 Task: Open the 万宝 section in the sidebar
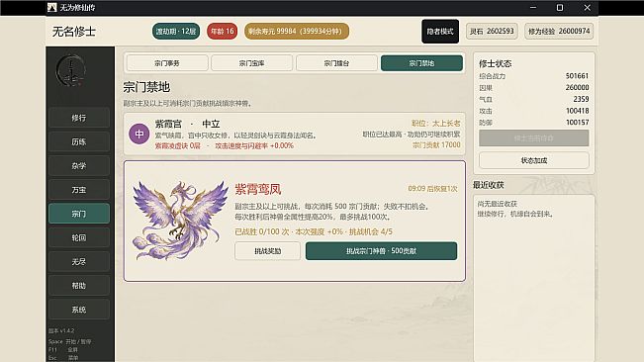point(79,190)
